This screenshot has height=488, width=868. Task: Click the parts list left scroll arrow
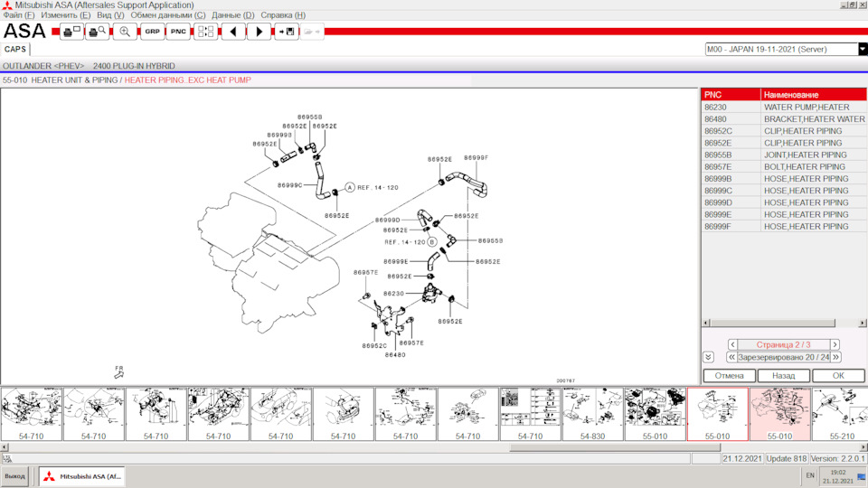[706, 324]
